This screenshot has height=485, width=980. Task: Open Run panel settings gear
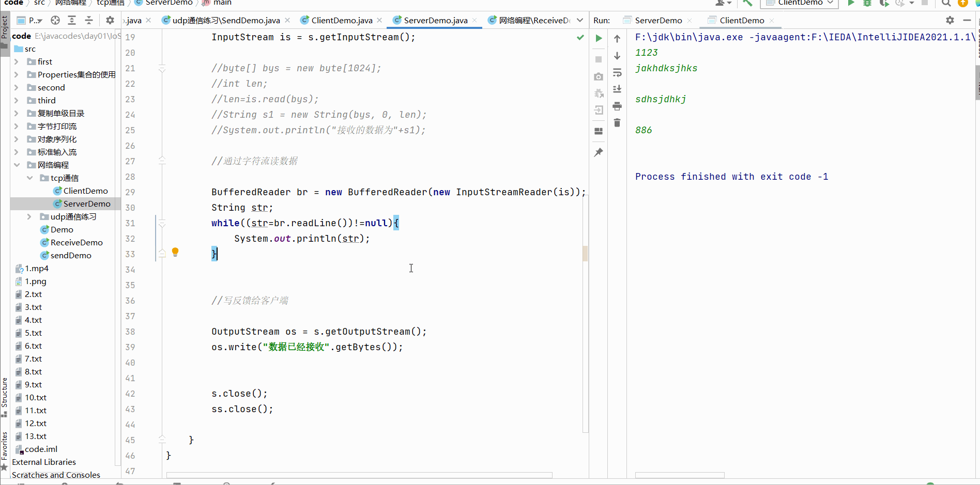click(x=950, y=20)
